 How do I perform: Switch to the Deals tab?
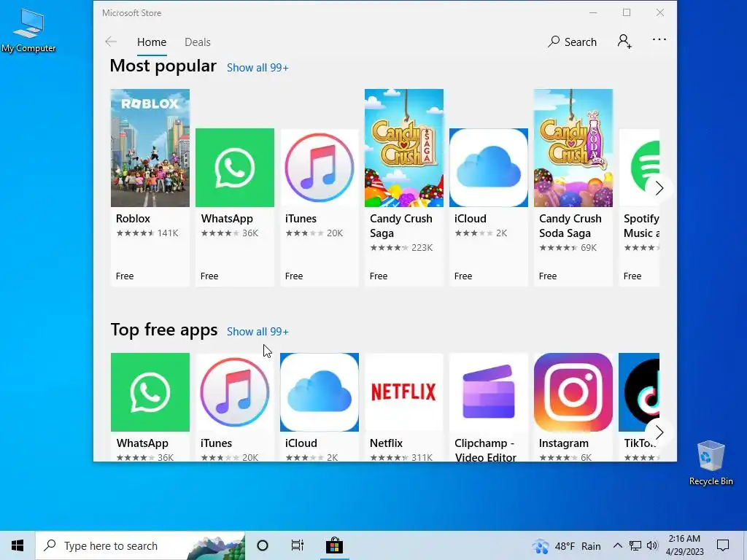[x=198, y=42]
